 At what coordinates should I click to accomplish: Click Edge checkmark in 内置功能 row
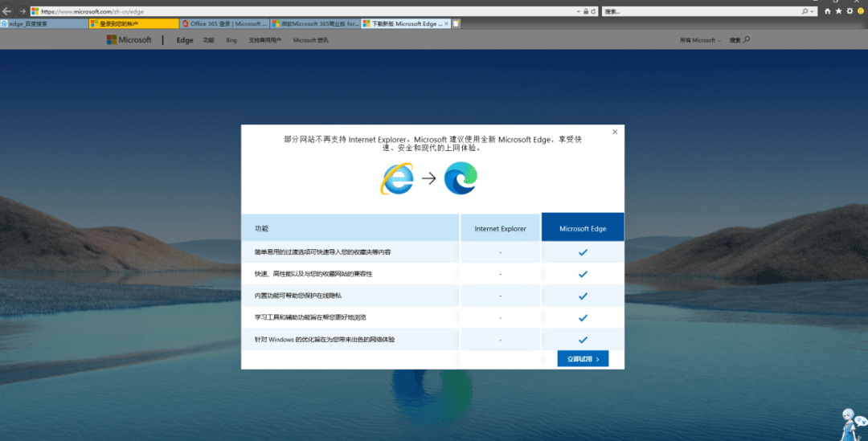click(583, 296)
